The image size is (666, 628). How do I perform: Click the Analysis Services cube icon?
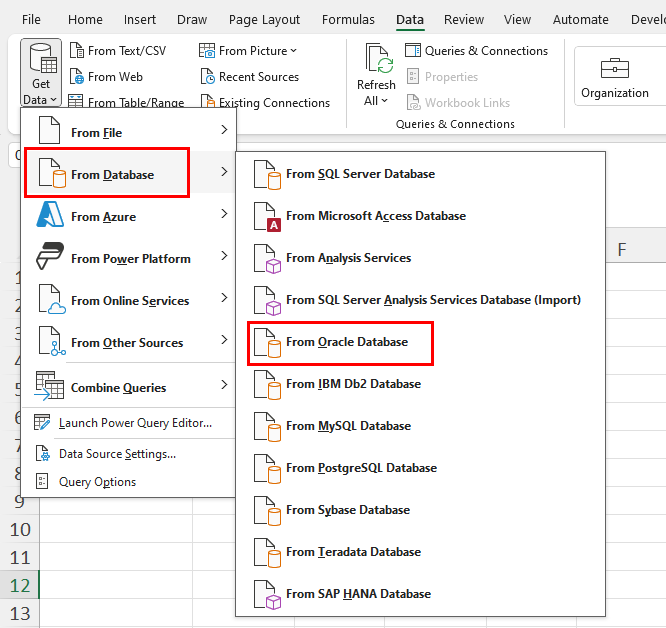[x=267, y=259]
